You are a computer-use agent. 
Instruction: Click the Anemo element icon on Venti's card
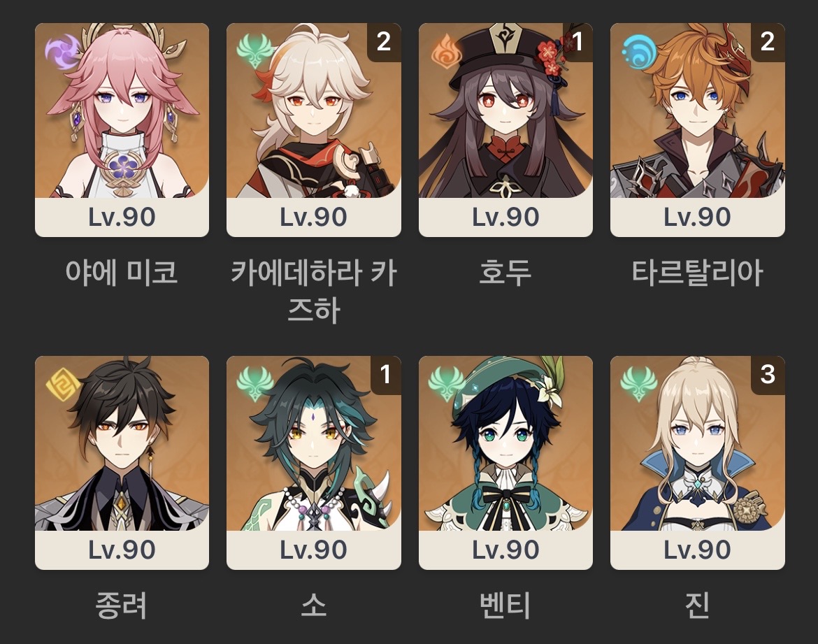446,384
